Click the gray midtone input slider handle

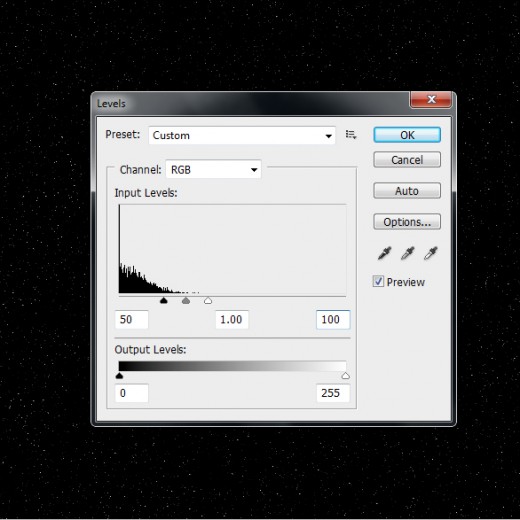point(186,301)
